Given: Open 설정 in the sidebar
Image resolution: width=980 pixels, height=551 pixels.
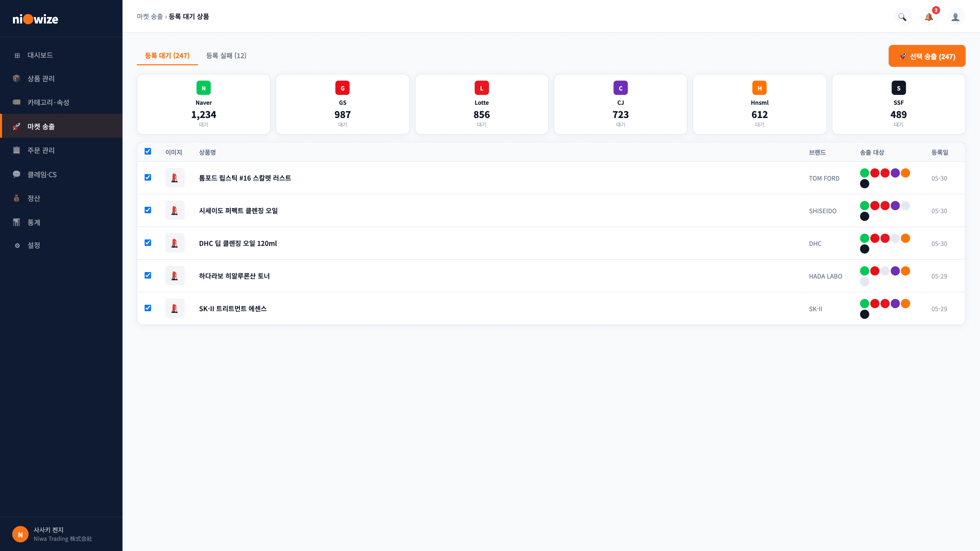Looking at the screenshot, I should (x=61, y=245).
